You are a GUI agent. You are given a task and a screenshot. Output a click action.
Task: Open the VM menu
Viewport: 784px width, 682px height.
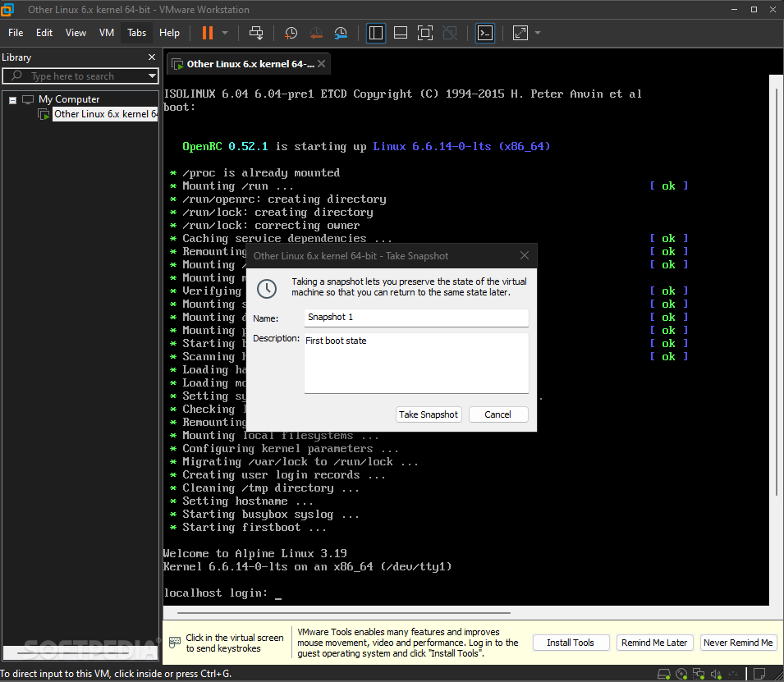pyautogui.click(x=107, y=33)
